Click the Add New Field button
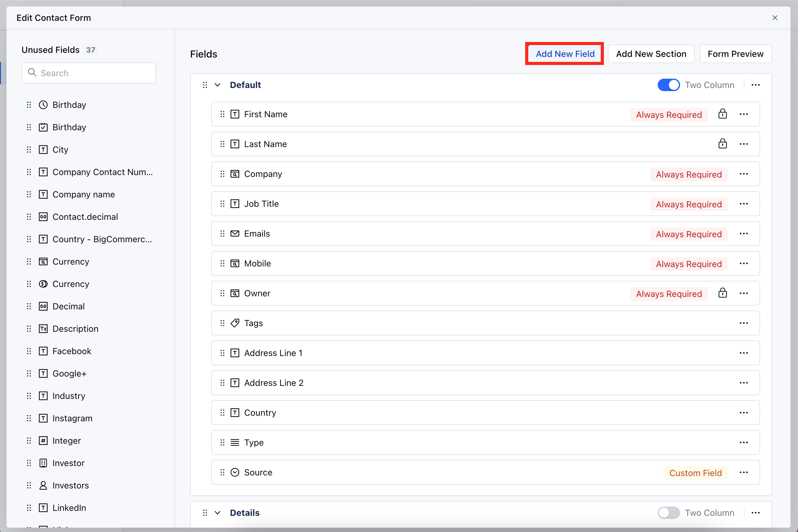 click(565, 54)
